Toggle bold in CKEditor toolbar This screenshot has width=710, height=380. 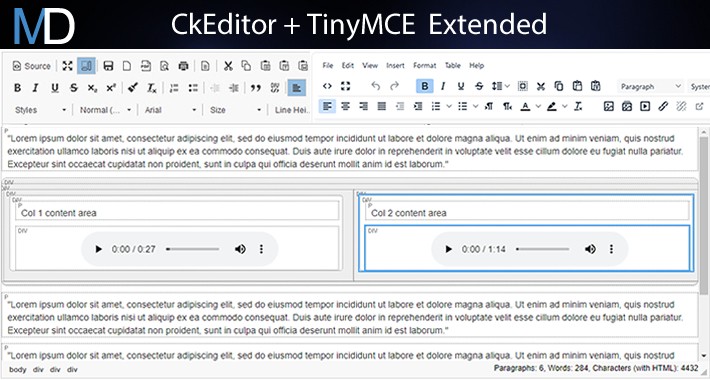point(17,88)
